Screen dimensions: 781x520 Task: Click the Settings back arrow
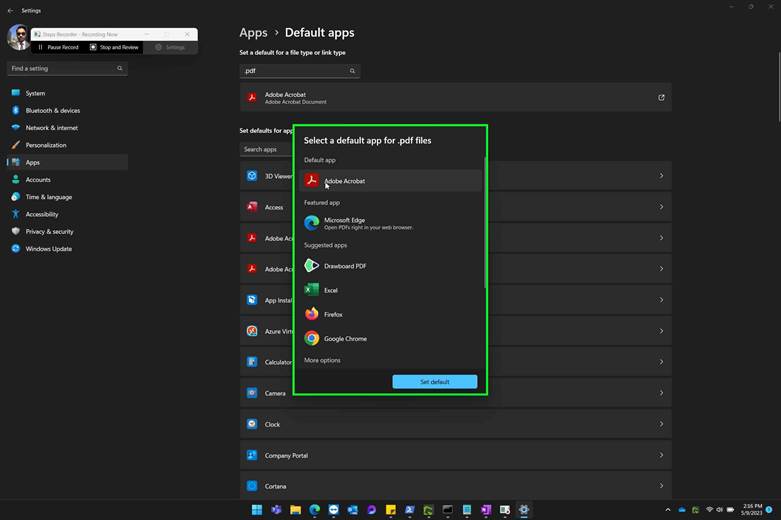10,10
